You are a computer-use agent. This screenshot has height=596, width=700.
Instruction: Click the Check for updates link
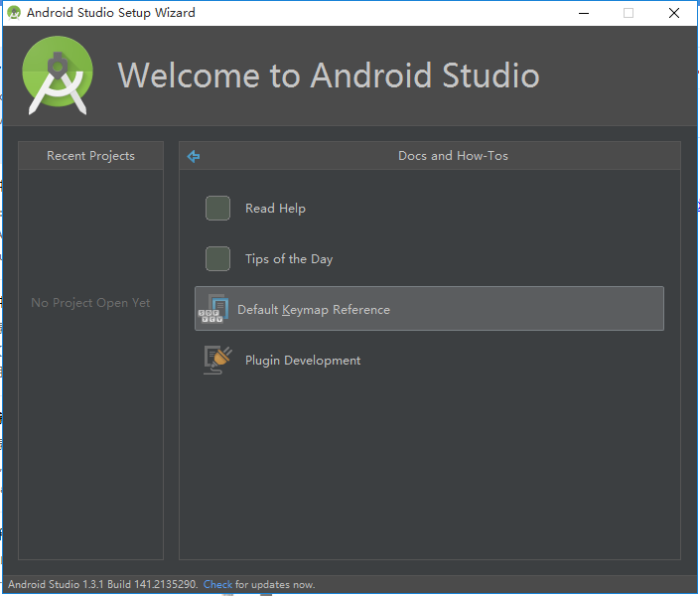(217, 584)
